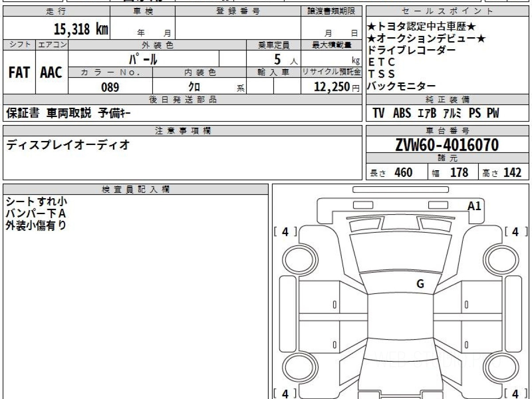
Task: Click the 登録番号 header cell
Action: point(238,12)
